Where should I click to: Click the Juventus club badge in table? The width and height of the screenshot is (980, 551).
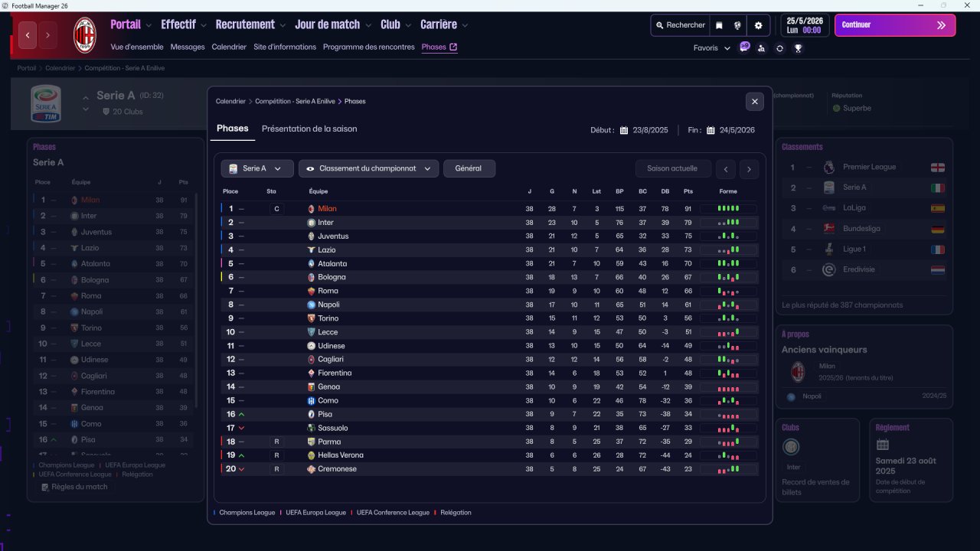coord(311,236)
